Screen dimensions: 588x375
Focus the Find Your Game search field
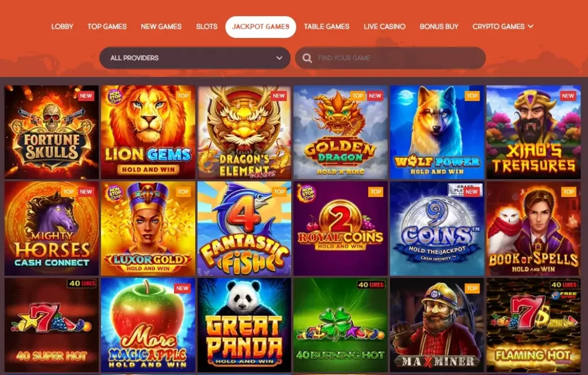(390, 58)
